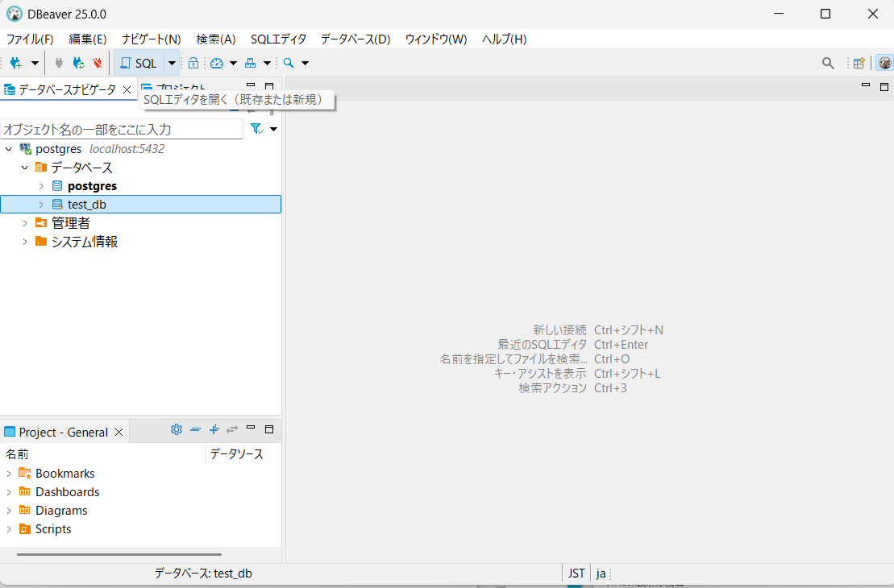Screen dimensions: 894x588
Task: Click the red disconnect plug icon
Action: coord(98,63)
